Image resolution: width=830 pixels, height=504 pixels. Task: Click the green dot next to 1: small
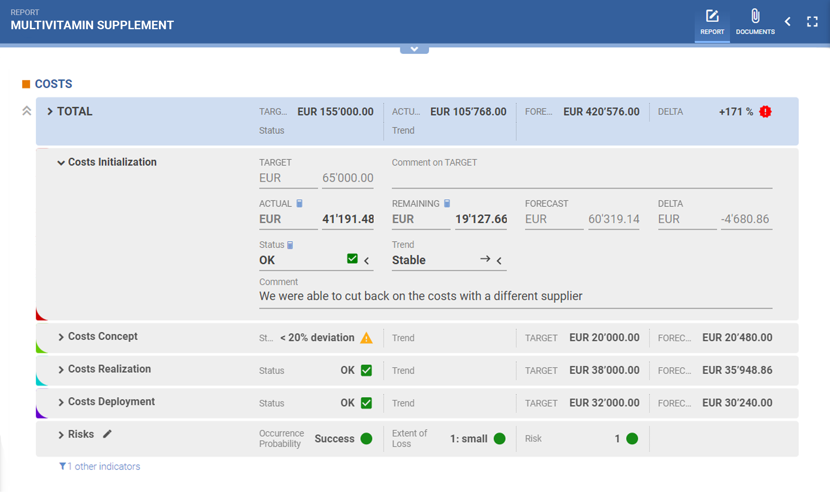499,439
